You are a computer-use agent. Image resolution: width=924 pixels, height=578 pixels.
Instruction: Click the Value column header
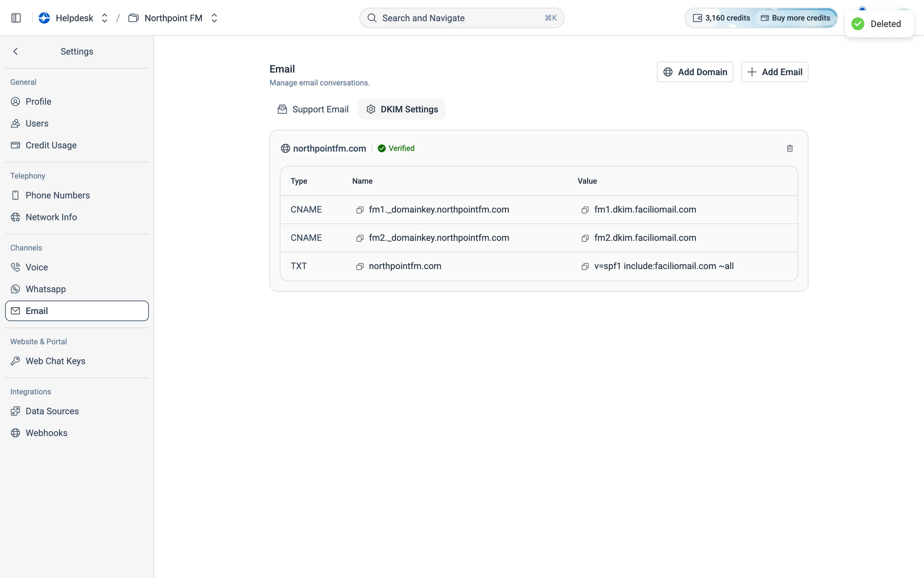pyautogui.click(x=587, y=181)
